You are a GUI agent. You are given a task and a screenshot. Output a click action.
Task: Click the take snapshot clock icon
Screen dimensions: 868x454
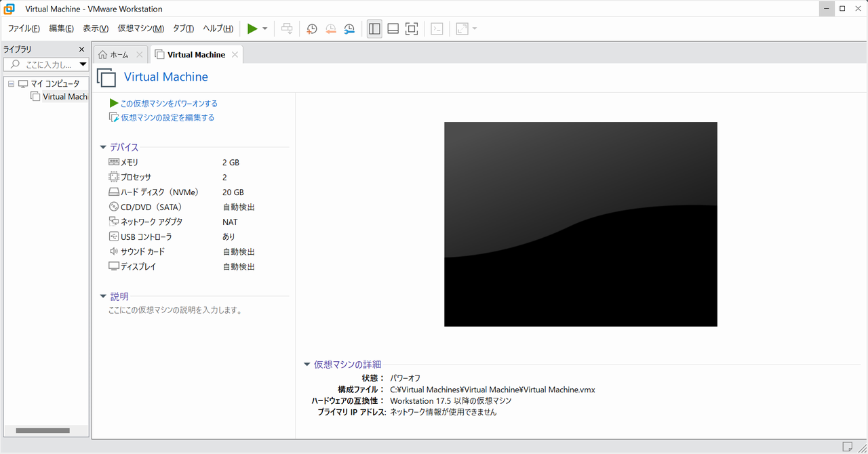tap(311, 28)
